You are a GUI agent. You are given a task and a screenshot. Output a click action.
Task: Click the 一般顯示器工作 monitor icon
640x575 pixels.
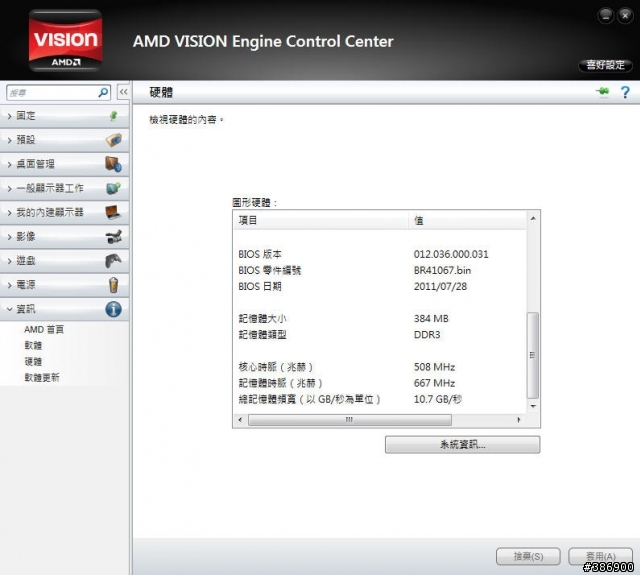coord(113,188)
